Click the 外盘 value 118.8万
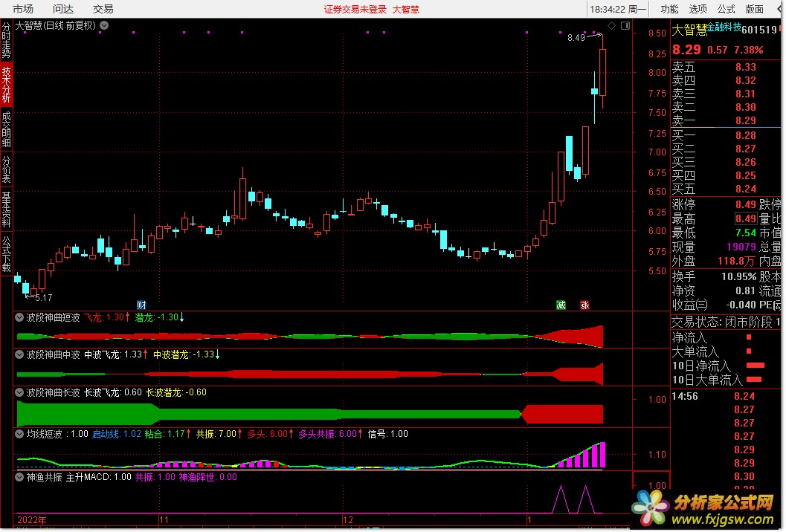 tap(736, 261)
